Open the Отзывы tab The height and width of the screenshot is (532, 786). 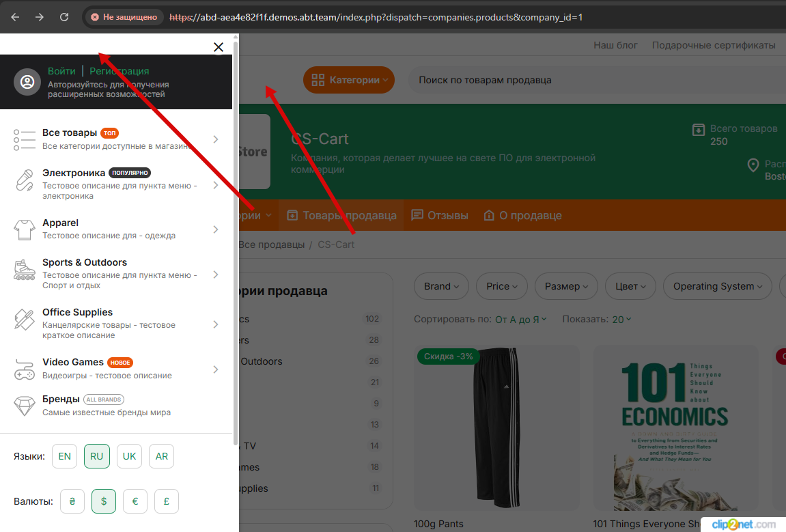(x=440, y=215)
